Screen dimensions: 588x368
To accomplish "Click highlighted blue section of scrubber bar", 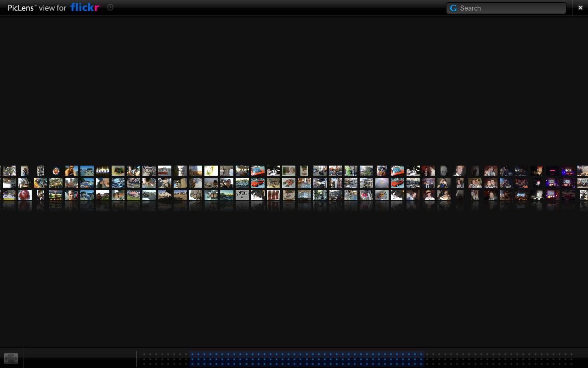I will point(306,358).
